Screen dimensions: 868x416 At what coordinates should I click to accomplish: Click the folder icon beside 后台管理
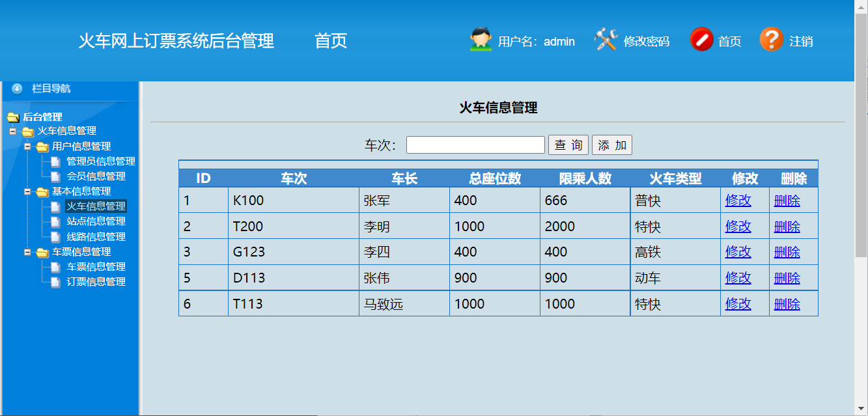click(12, 117)
